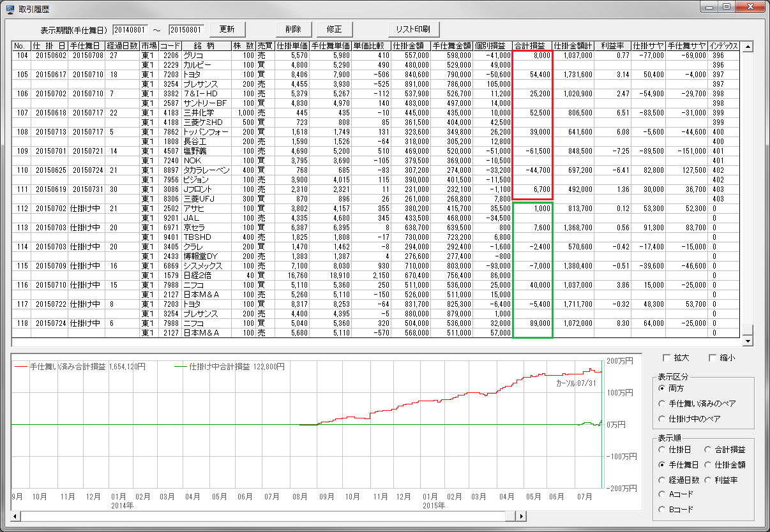The width and height of the screenshot is (770, 532).
Task: Click the インデックス column header
Action: coord(725,46)
